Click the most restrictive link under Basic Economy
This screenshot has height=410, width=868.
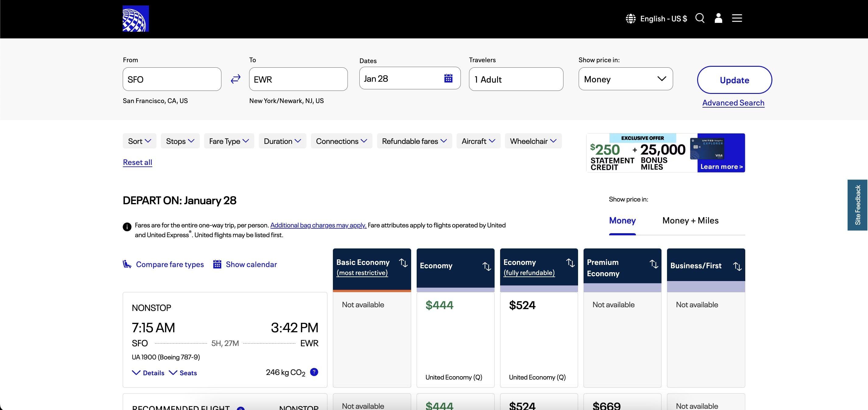click(362, 273)
